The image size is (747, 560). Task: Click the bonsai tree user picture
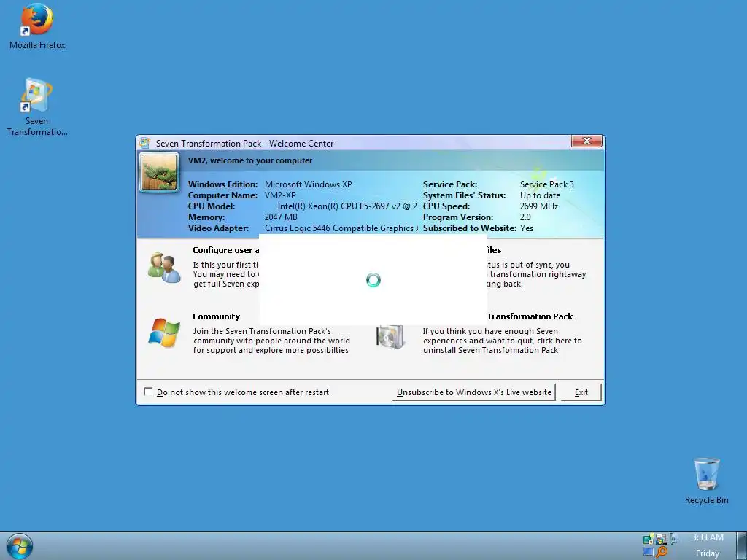click(x=159, y=172)
